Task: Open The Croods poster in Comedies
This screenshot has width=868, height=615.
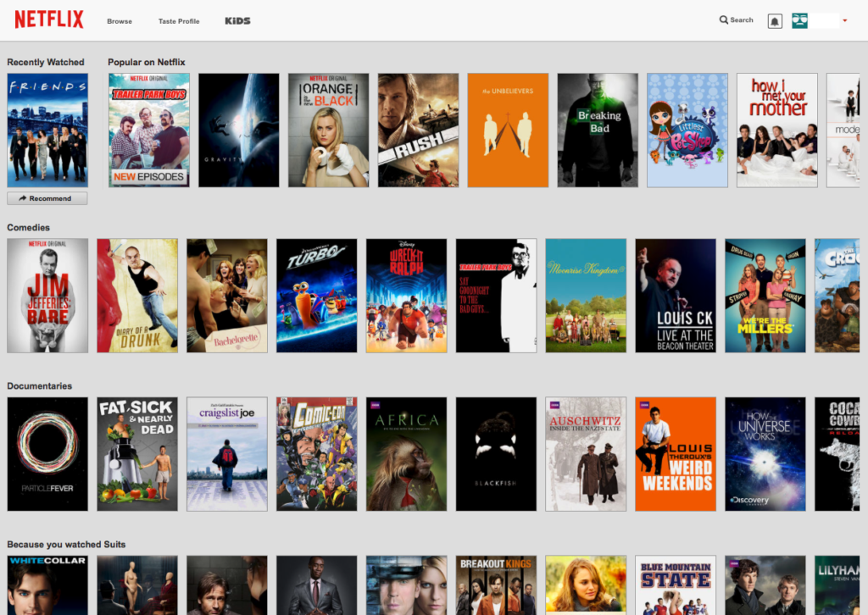Action: [837, 296]
